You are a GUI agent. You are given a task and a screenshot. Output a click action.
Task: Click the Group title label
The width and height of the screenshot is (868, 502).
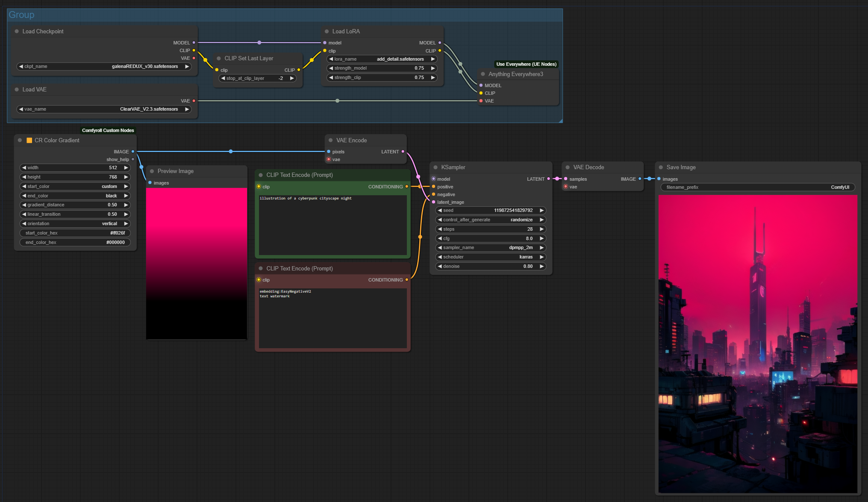[x=21, y=15]
